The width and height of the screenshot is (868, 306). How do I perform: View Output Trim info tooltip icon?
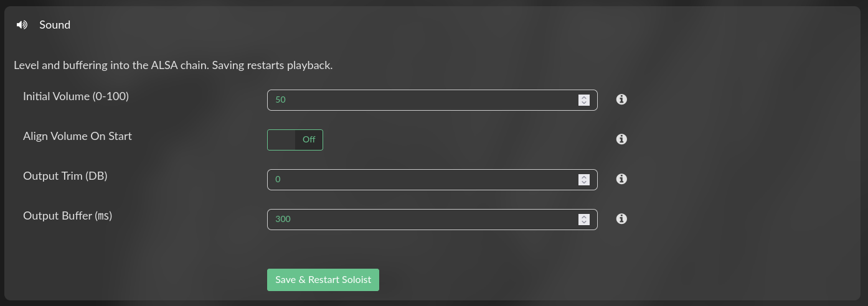click(621, 179)
